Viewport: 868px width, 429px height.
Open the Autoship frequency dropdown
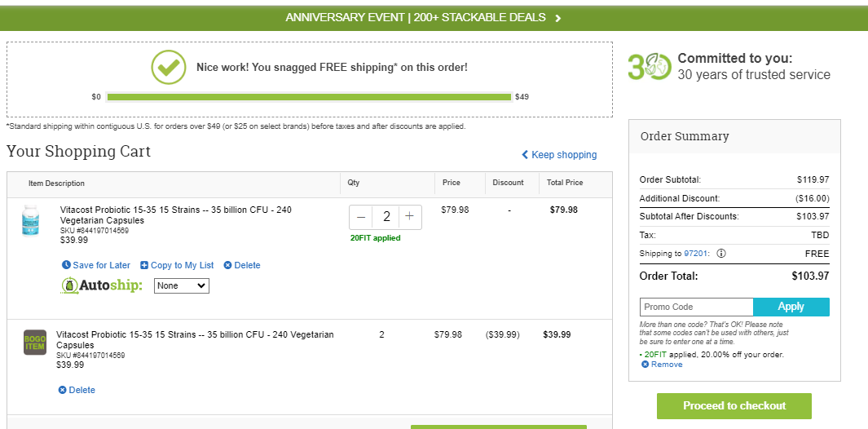182,286
